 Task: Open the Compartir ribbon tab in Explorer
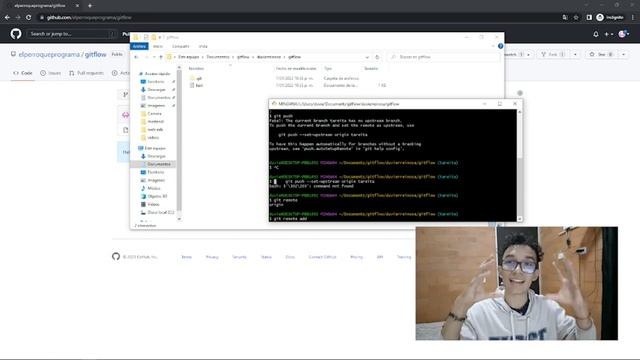(x=181, y=47)
